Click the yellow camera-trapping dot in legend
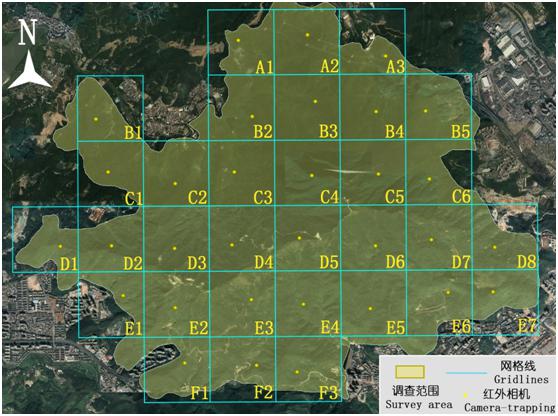 click(465, 395)
